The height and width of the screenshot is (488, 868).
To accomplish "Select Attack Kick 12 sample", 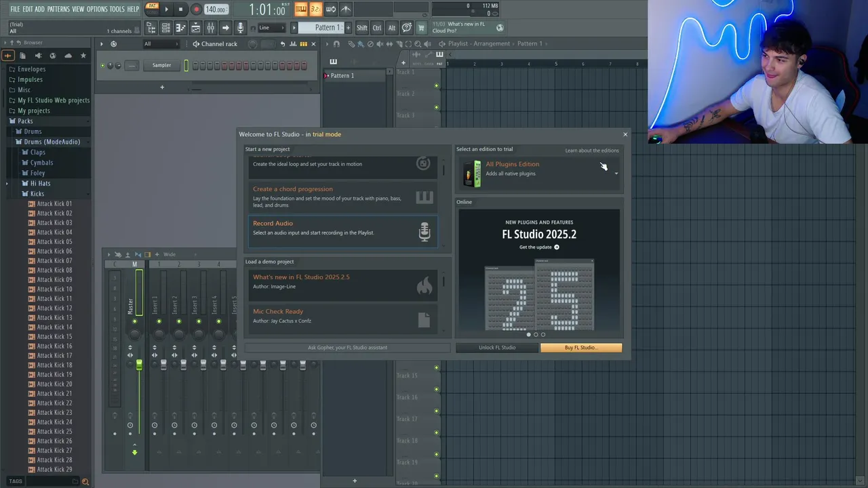I will (54, 308).
